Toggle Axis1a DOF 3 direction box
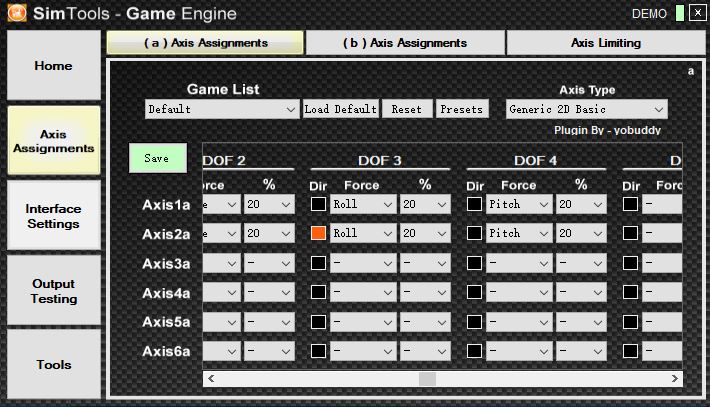Image resolution: width=710 pixels, height=407 pixels. [318, 204]
